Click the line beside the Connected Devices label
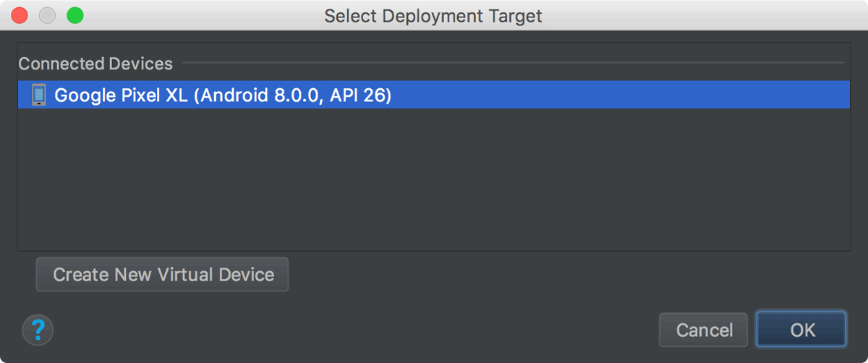Screen dimensions: 868x363 [512, 64]
